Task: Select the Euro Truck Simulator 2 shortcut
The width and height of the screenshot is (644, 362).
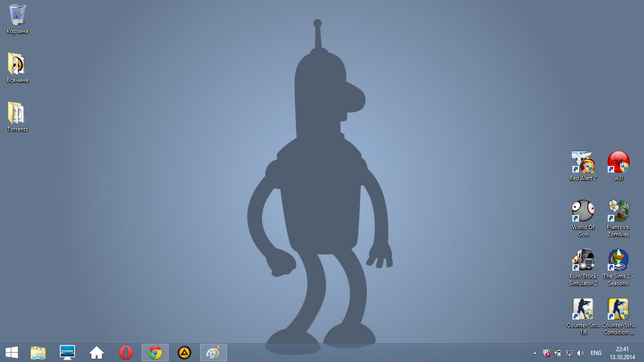Action: point(583,267)
